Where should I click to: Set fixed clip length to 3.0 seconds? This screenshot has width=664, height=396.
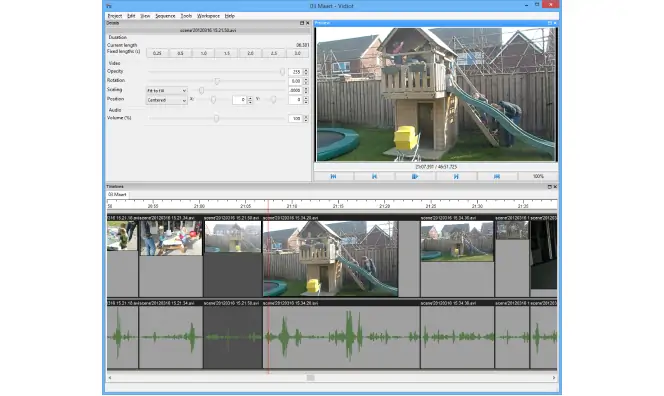297,53
